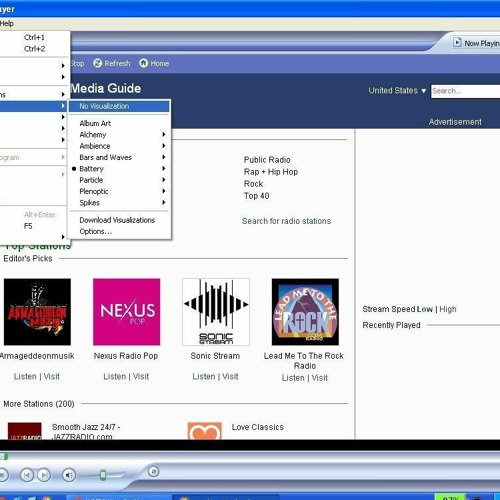
Task: Expand the Alchemy submenu arrow
Action: pos(164,134)
